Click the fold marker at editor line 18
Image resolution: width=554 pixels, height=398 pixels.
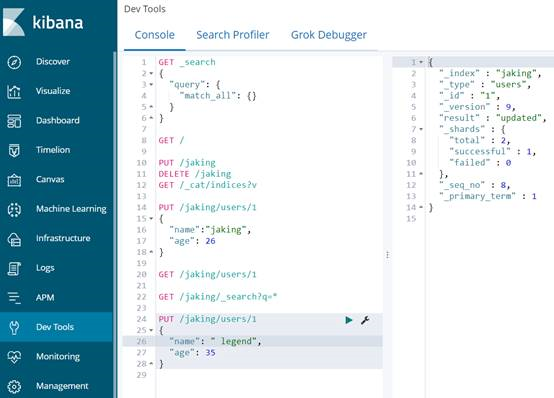151,252
